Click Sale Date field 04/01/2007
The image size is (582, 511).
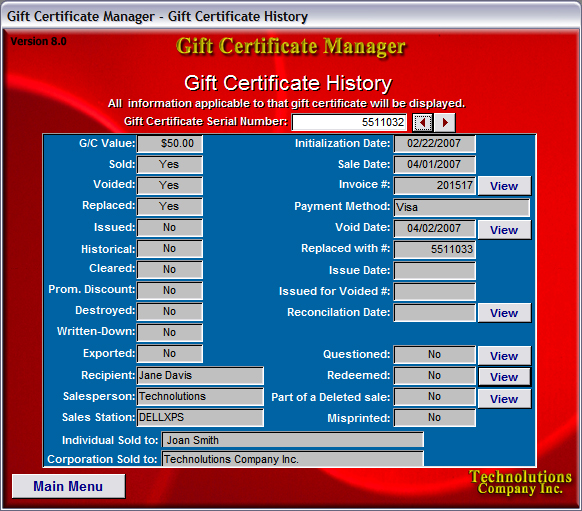435,164
